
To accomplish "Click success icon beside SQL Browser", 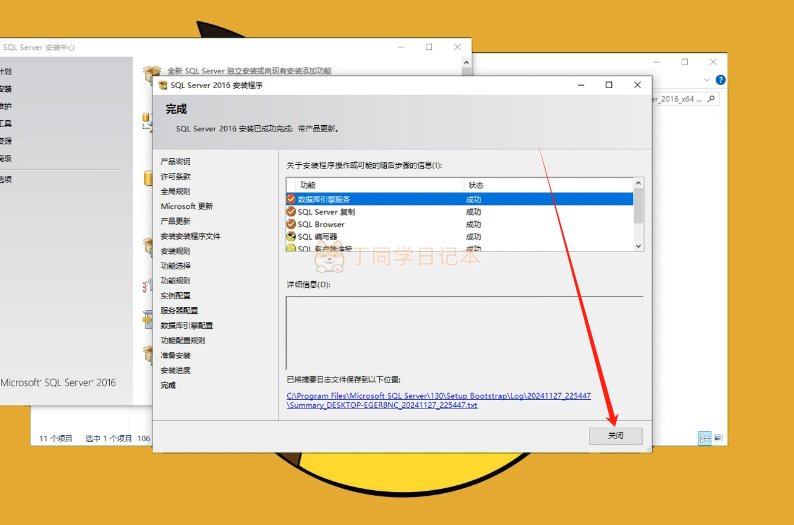I will 291,224.
